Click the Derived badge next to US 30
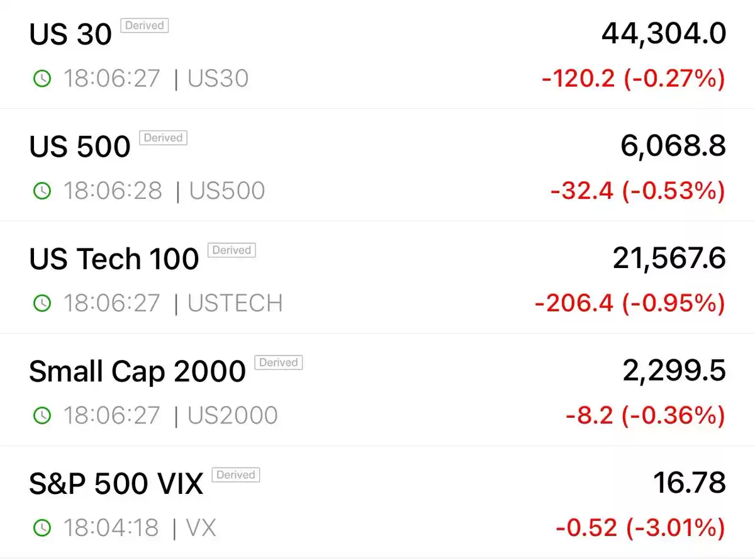 (x=145, y=26)
